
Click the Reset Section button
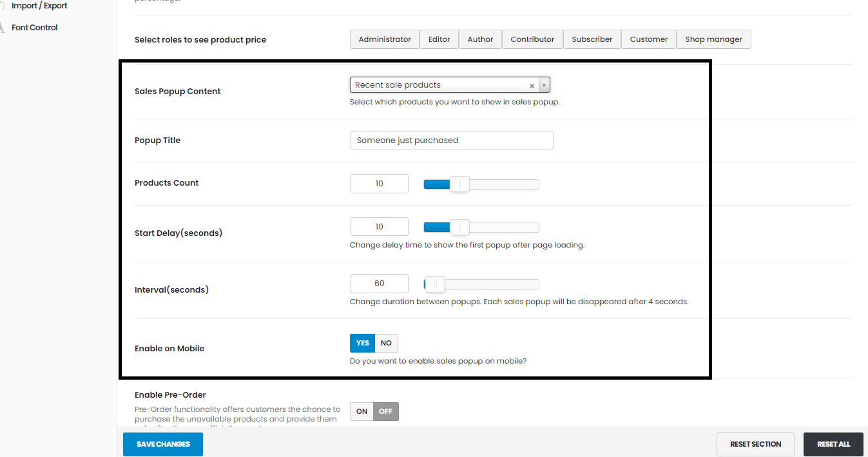click(x=755, y=444)
